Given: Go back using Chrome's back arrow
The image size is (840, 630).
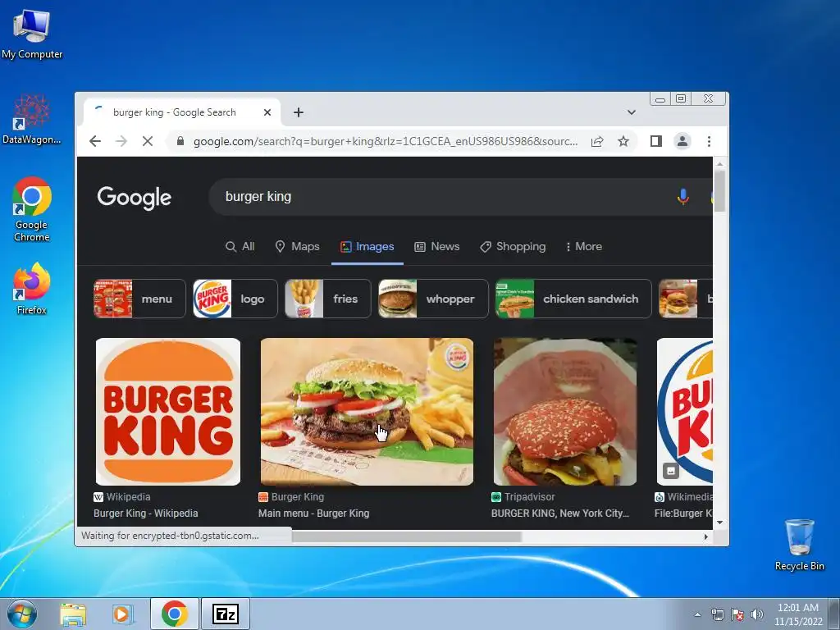Looking at the screenshot, I should click(x=95, y=141).
